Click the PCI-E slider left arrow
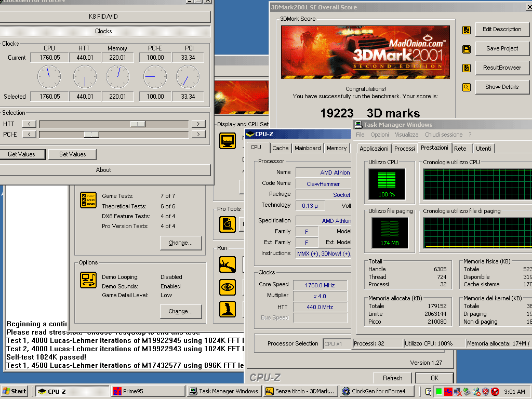The image size is (532, 399). tap(29, 135)
